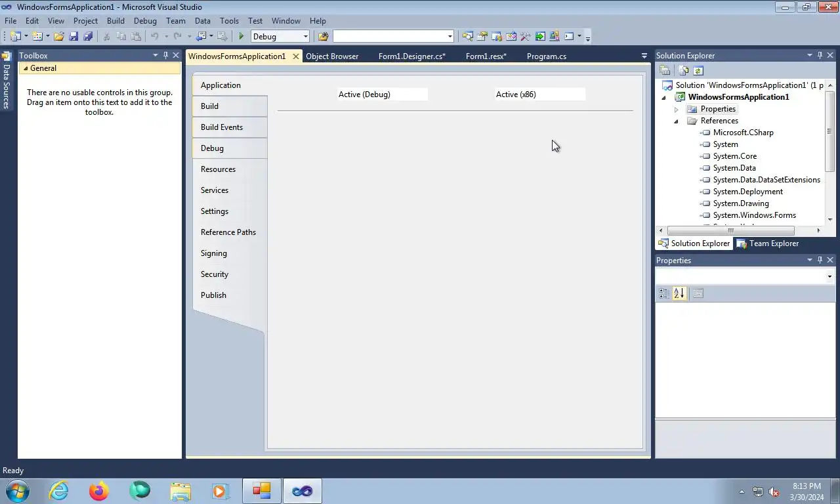
Task: Open the Properties panel object selector dropdown
Action: (829, 276)
